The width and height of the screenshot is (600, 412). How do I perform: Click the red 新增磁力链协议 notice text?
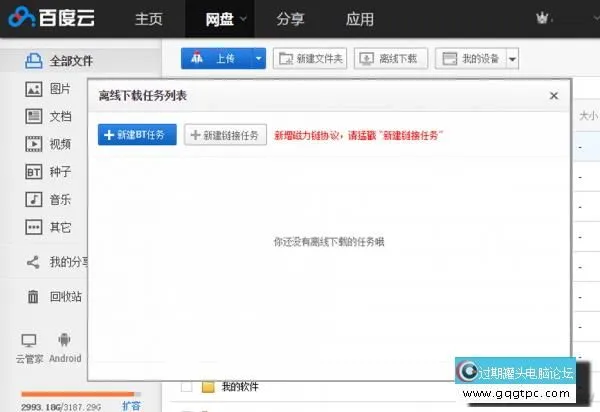click(359, 135)
